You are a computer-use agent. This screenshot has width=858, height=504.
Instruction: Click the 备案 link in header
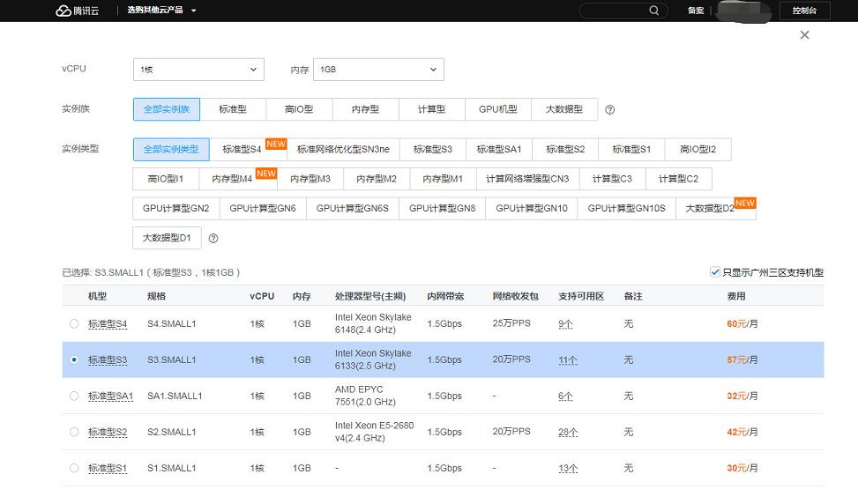coord(696,11)
